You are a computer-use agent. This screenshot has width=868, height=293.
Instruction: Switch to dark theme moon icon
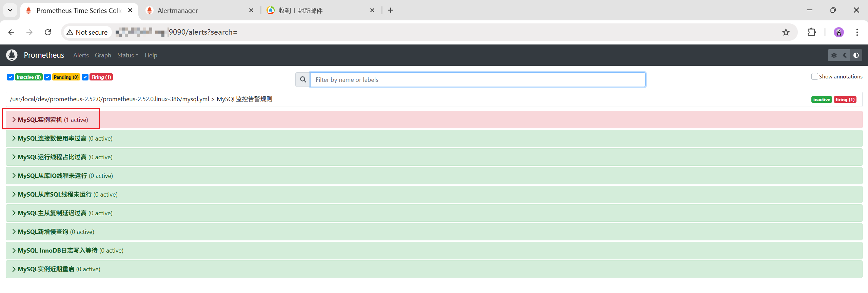click(x=845, y=55)
